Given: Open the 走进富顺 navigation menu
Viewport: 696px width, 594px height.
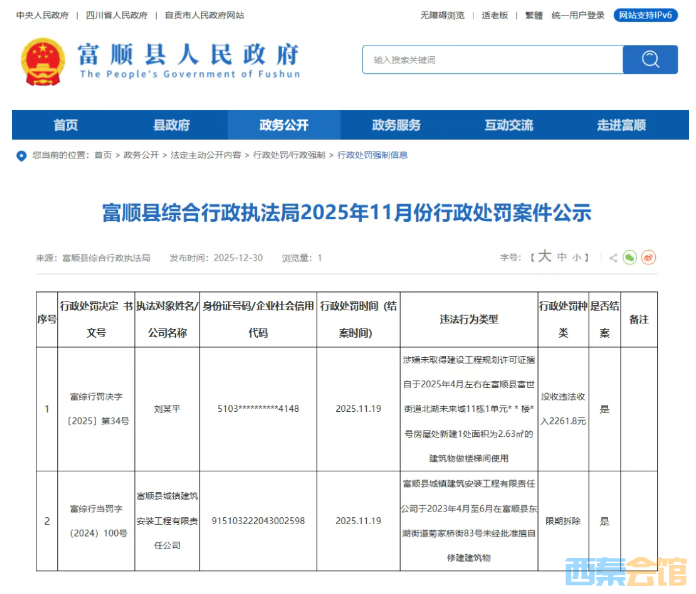Looking at the screenshot, I should (x=621, y=125).
